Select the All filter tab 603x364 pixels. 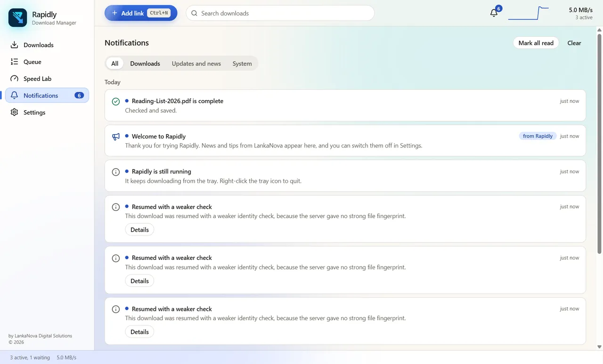[114, 64]
